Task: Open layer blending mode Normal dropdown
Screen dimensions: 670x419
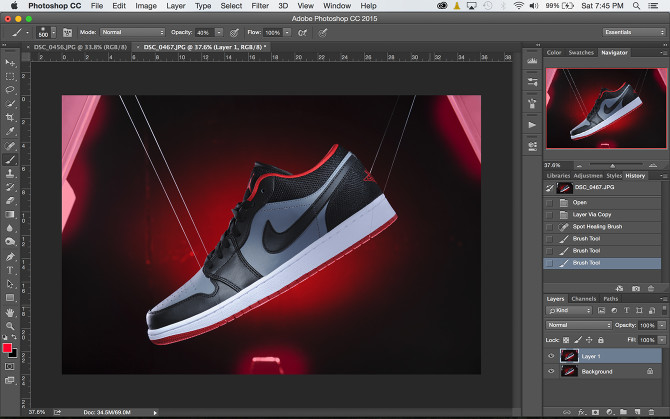Action: pos(579,325)
